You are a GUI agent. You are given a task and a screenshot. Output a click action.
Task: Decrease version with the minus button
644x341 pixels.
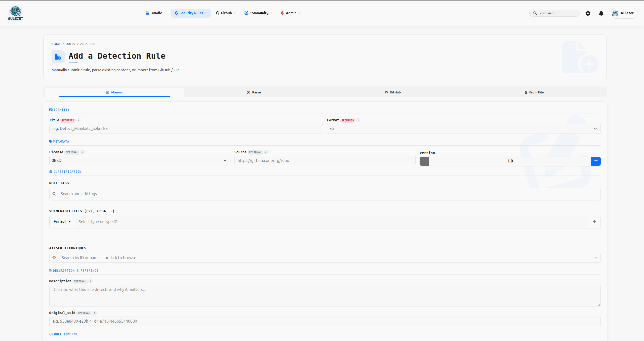click(424, 161)
